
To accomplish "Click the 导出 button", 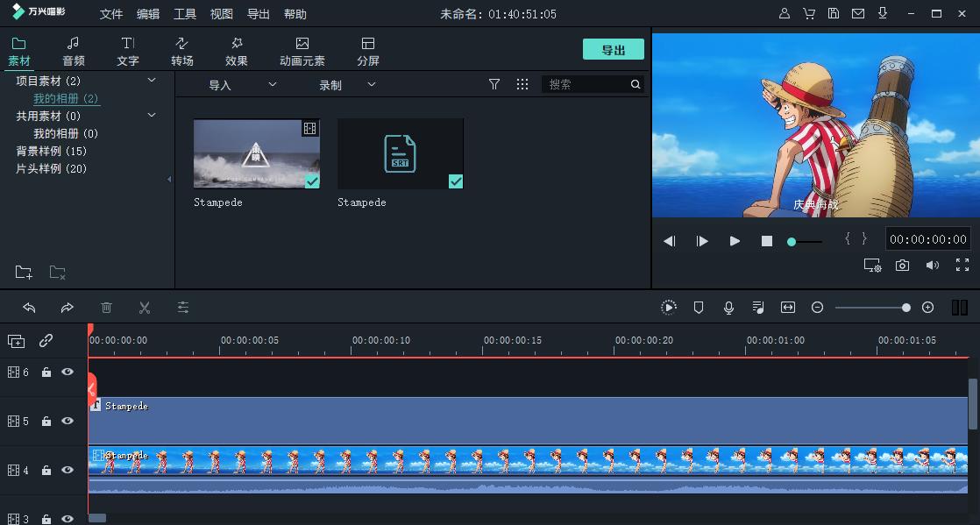I will click(x=614, y=49).
